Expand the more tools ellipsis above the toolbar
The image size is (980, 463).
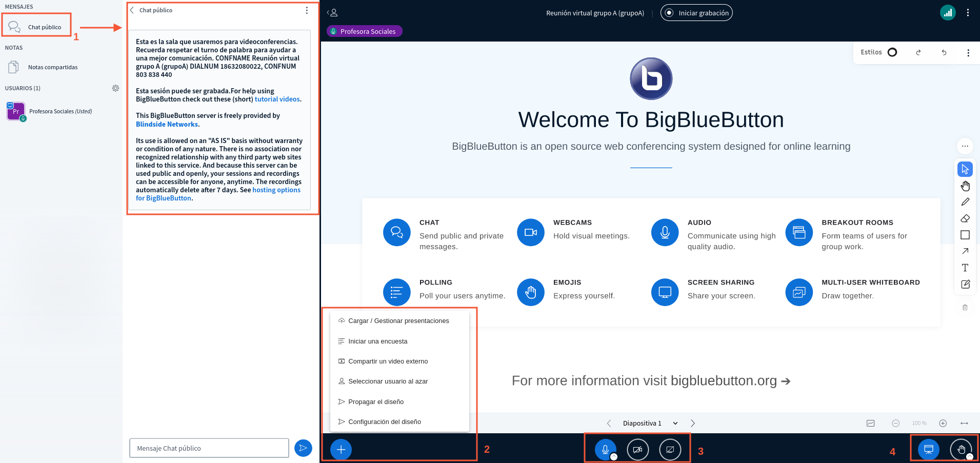965,146
